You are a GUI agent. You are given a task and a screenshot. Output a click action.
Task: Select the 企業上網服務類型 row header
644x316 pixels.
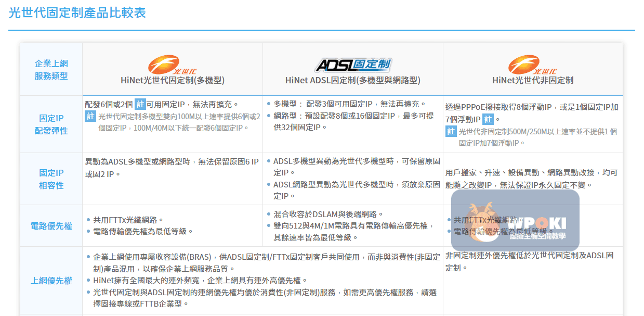tap(51, 70)
